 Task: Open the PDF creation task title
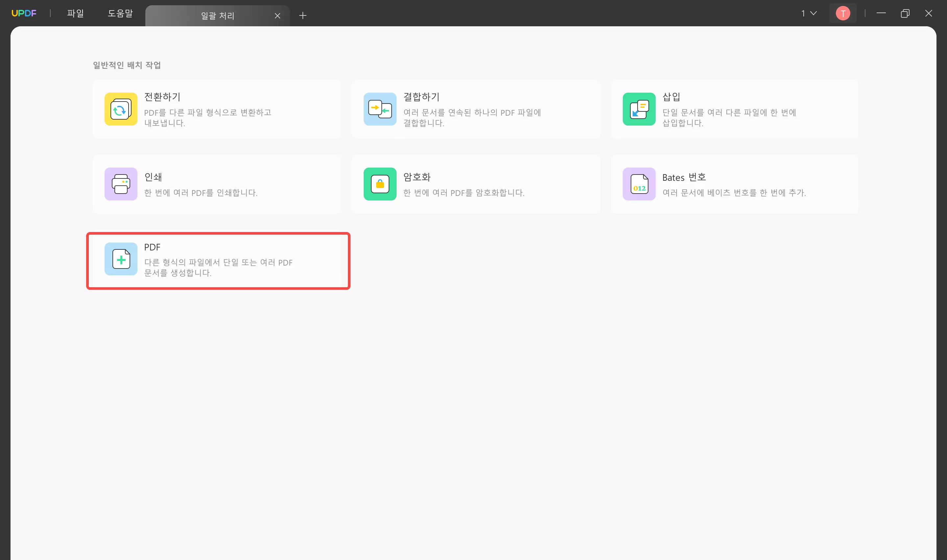pos(152,247)
